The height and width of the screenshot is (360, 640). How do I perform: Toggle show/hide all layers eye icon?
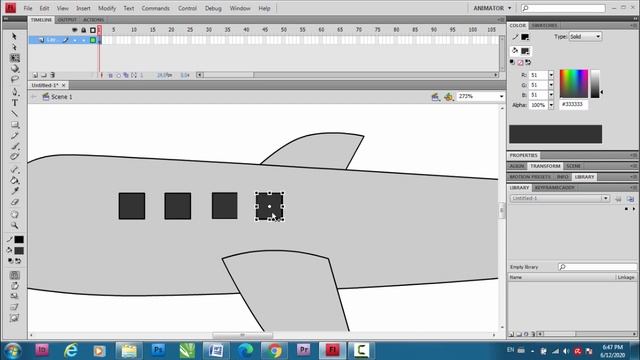tap(75, 30)
